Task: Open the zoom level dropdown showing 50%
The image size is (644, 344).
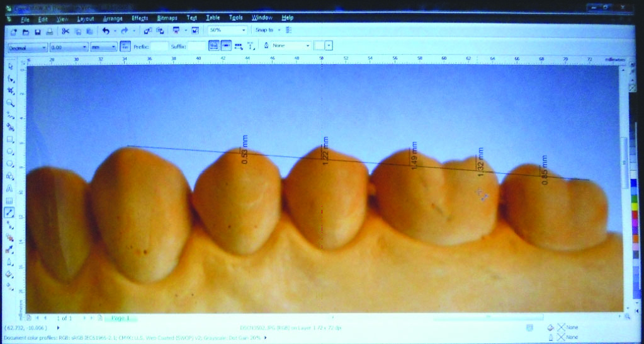Action: pyautogui.click(x=227, y=30)
